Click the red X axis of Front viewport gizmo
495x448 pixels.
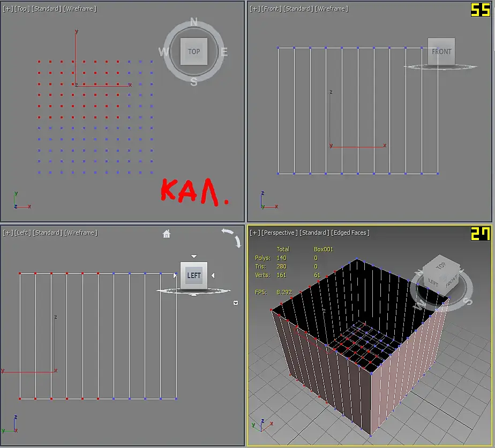tap(357, 147)
